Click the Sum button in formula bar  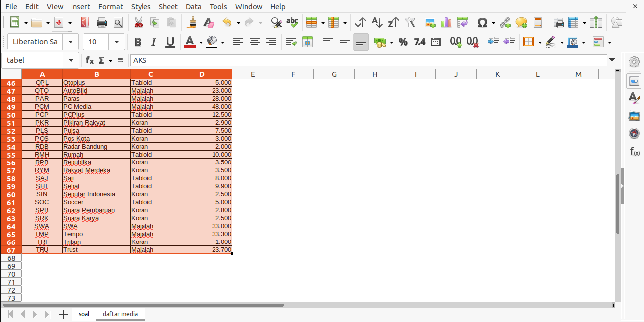[x=101, y=60]
